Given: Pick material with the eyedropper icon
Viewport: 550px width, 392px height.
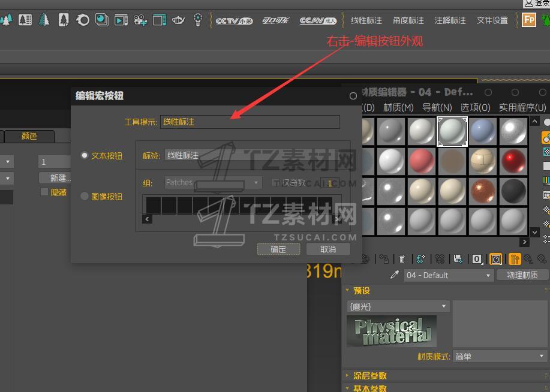Looking at the screenshot, I should pyautogui.click(x=395, y=275).
